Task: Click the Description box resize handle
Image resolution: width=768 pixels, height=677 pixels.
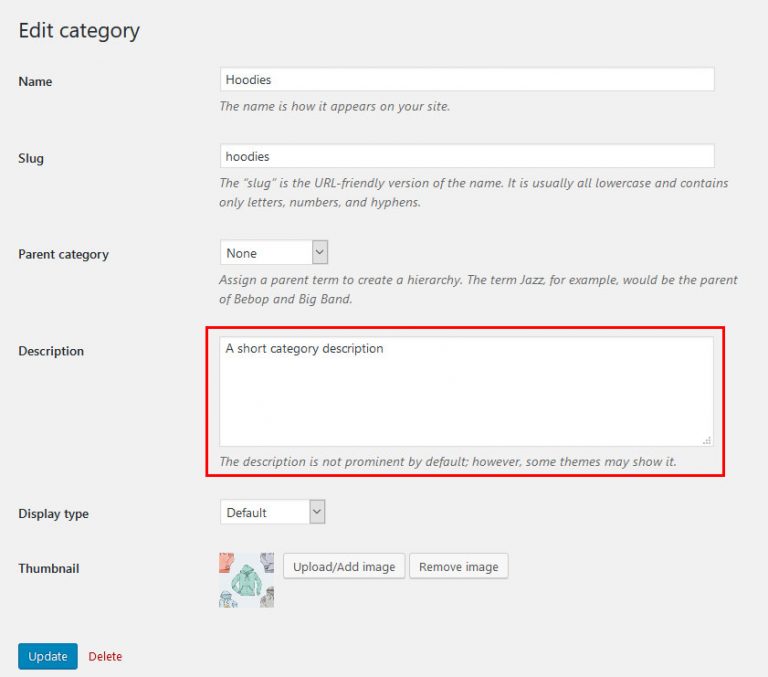Action: coord(706,439)
